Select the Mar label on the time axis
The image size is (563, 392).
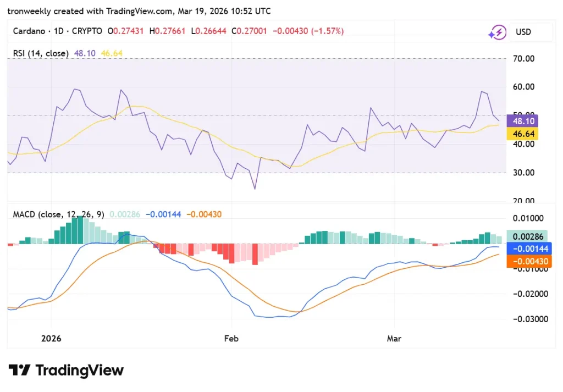394,339
